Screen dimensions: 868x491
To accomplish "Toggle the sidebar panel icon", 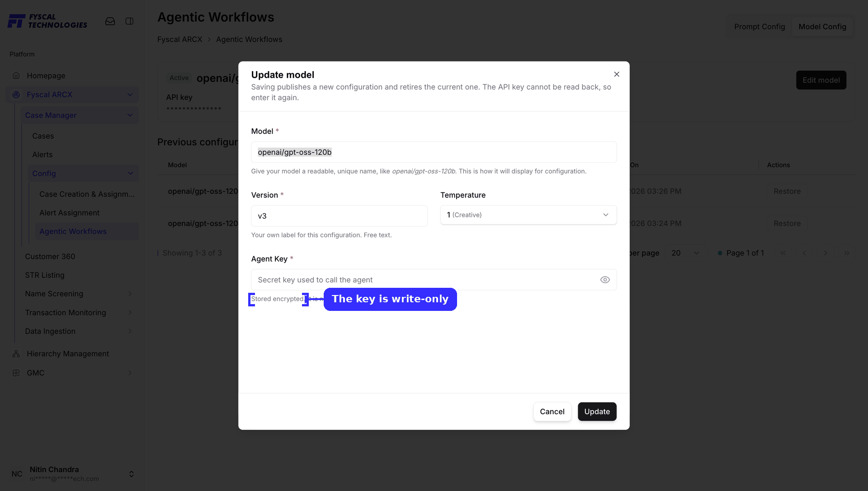I will [x=129, y=21].
